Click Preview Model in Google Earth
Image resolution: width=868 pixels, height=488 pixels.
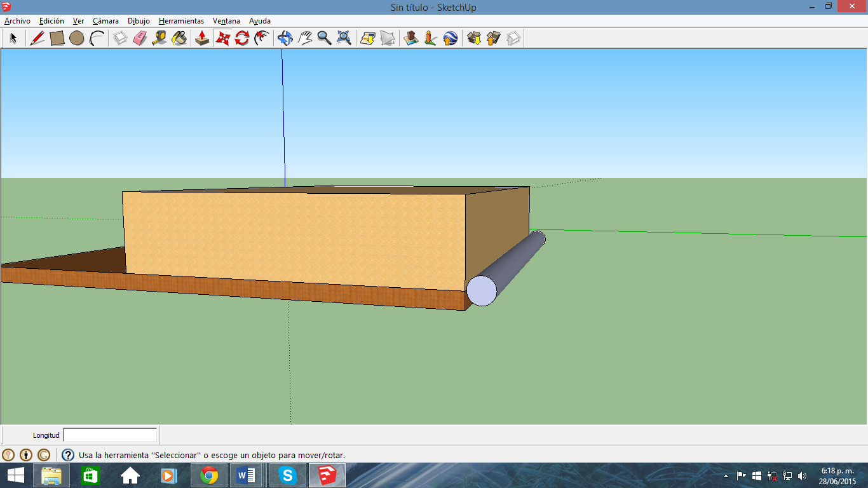451,38
